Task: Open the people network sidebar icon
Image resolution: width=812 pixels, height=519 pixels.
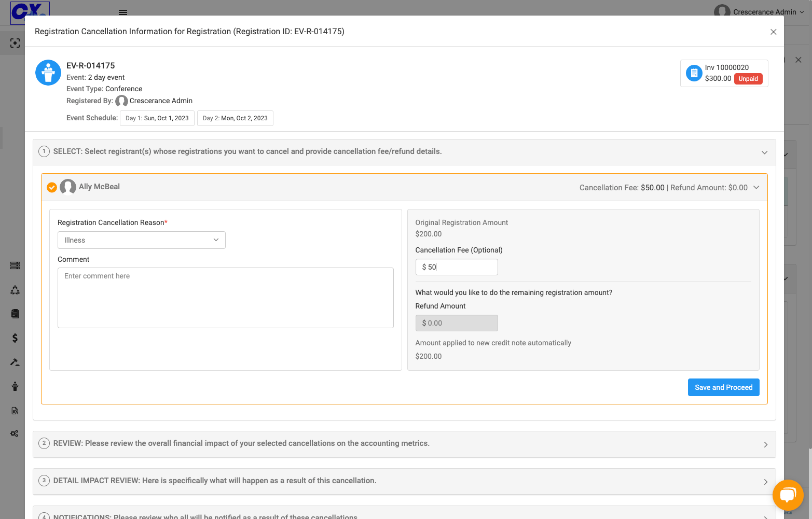Action: [15, 290]
